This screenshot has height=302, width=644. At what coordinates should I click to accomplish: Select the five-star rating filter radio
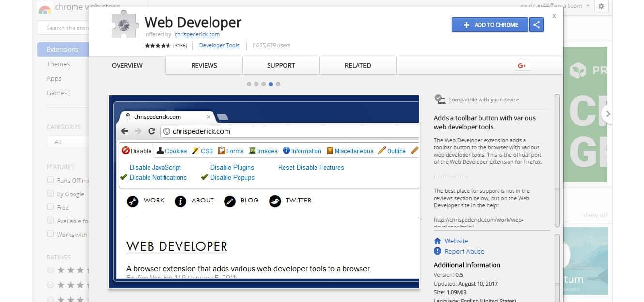pyautogui.click(x=50, y=270)
